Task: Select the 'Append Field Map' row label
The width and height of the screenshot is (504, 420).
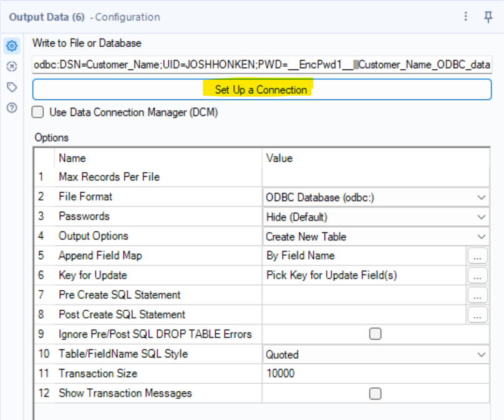Action: pyautogui.click(x=100, y=256)
